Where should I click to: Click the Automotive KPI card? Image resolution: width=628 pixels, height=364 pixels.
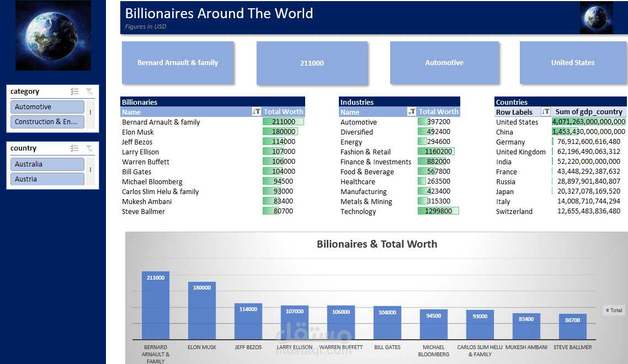pos(445,63)
